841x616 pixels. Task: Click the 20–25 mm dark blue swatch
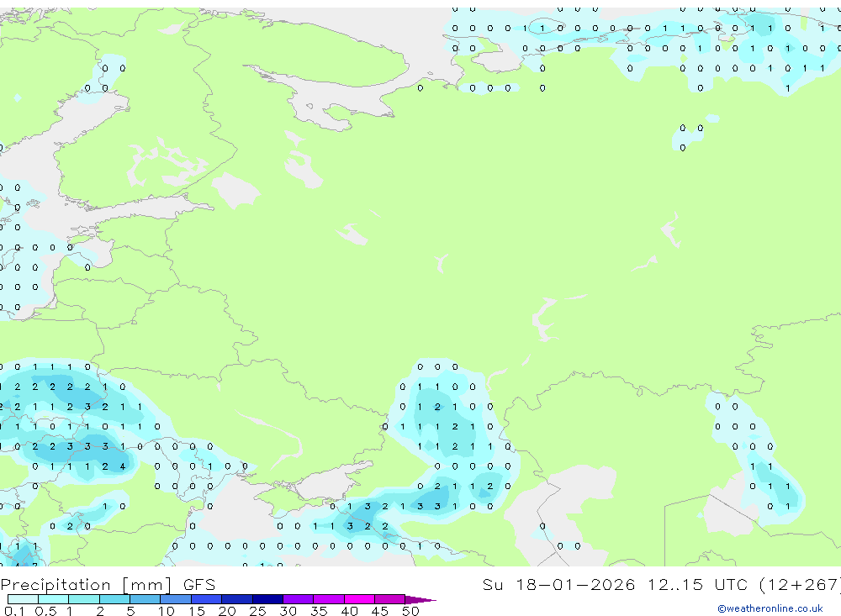(x=236, y=599)
